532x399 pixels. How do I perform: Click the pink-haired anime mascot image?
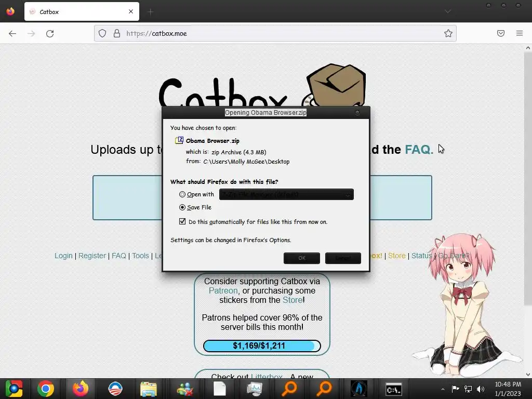[x=466, y=304]
